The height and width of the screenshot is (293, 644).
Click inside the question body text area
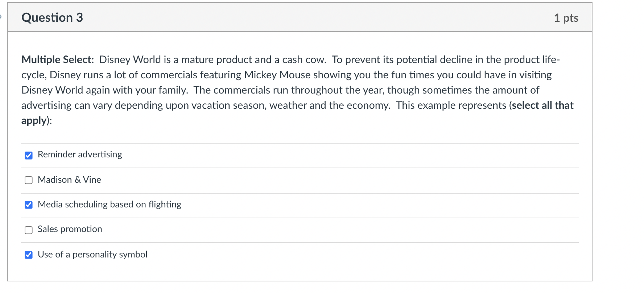(x=290, y=90)
